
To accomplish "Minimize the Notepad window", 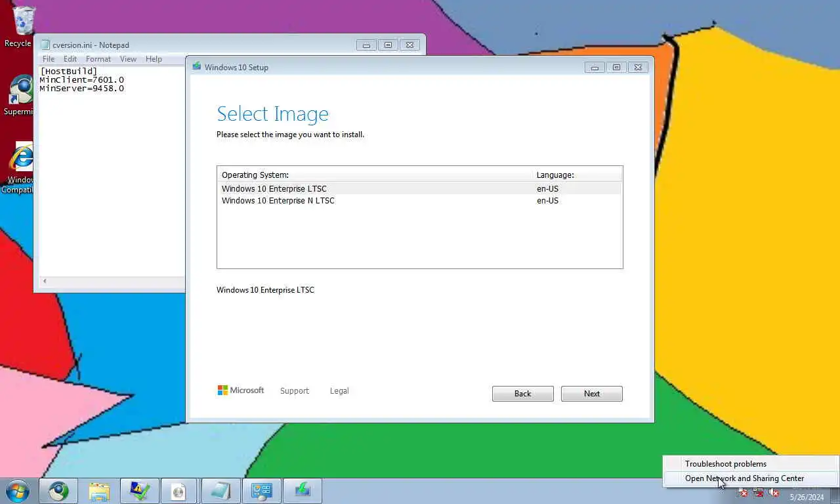I will click(366, 45).
